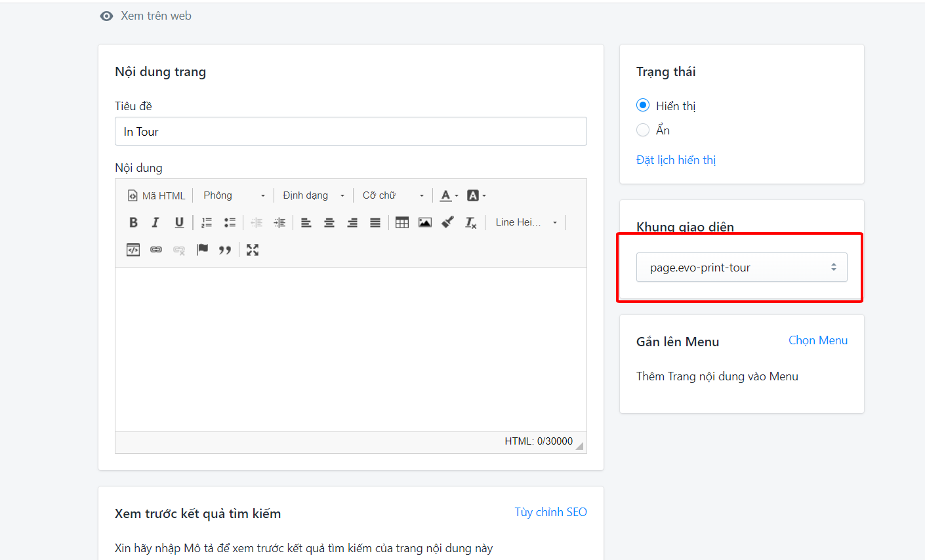Image resolution: width=925 pixels, height=560 pixels.
Task: Open the Mã HTML source view
Action: (x=156, y=195)
